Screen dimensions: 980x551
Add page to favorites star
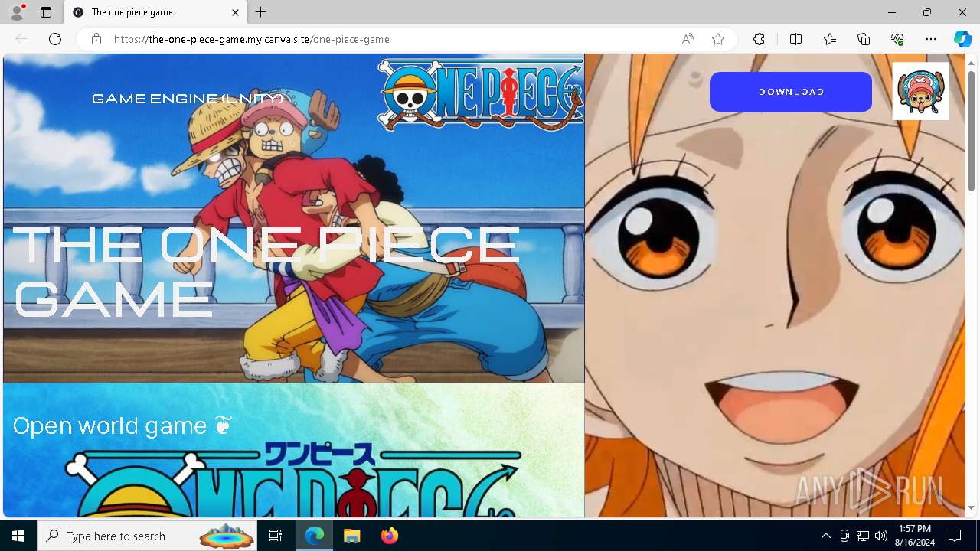point(718,39)
